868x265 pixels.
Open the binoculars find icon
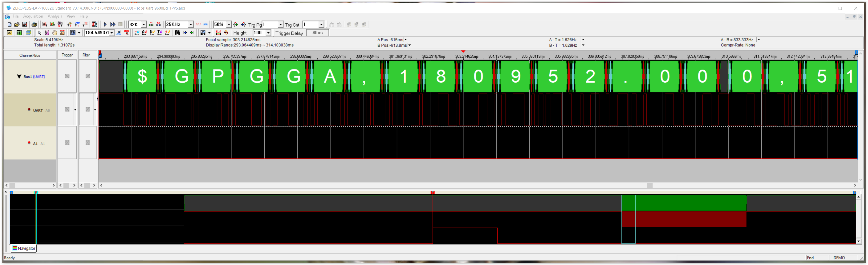pos(177,33)
